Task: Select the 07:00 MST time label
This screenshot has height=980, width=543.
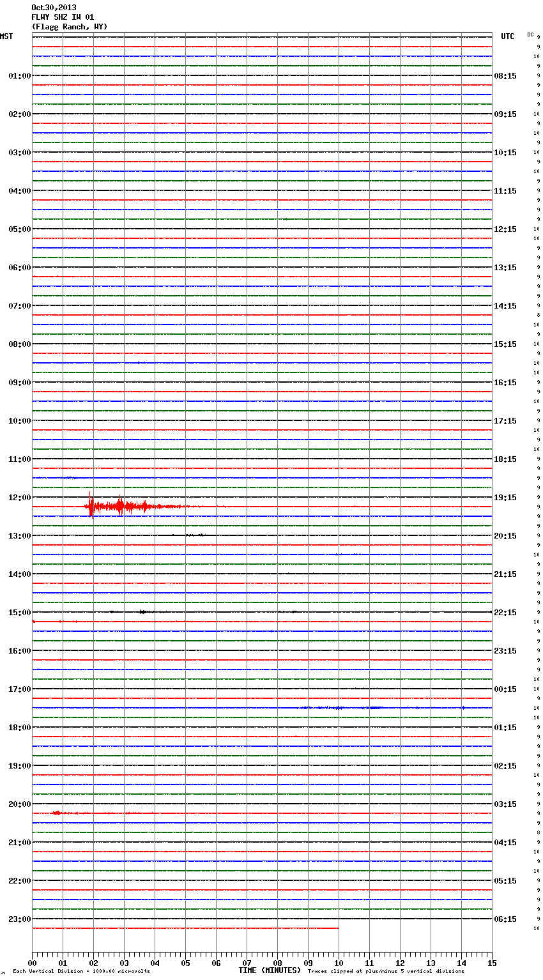Action: 20,305
